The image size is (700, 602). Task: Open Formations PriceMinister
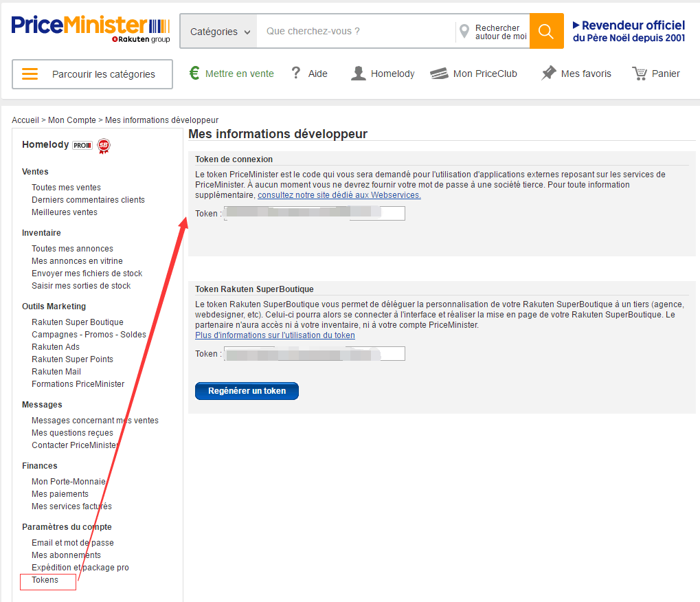tap(78, 384)
